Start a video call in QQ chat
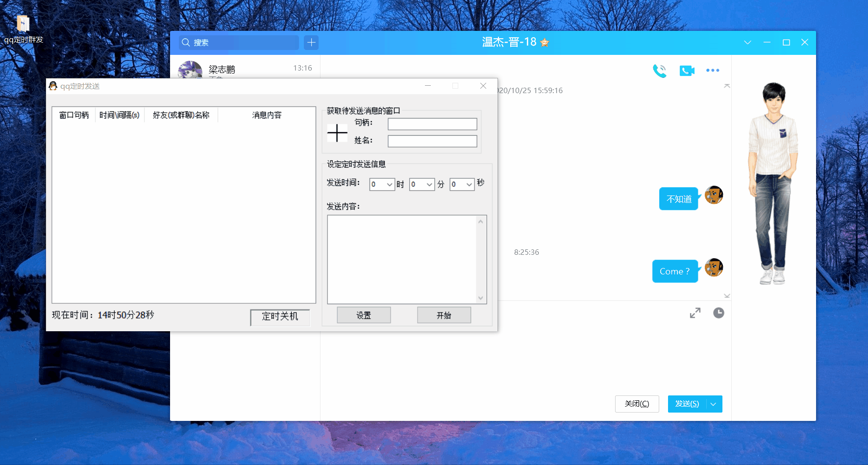The image size is (868, 465). click(687, 71)
